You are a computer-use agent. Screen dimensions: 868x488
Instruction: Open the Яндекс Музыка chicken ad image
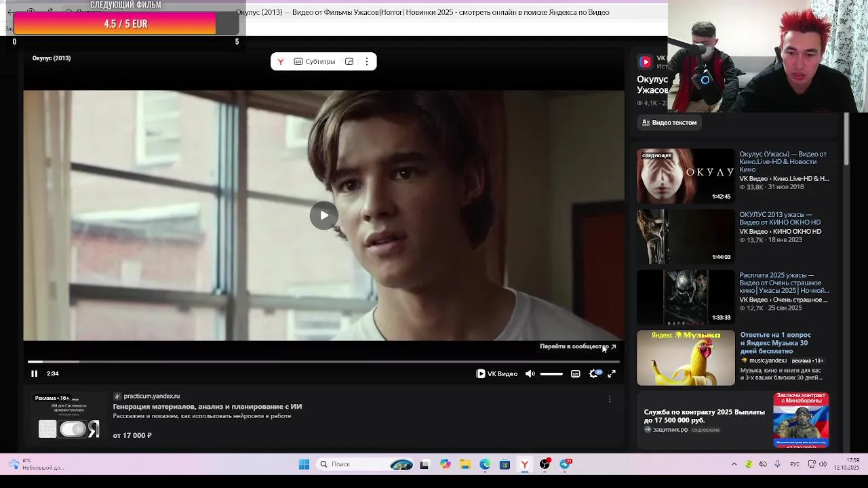click(x=686, y=358)
